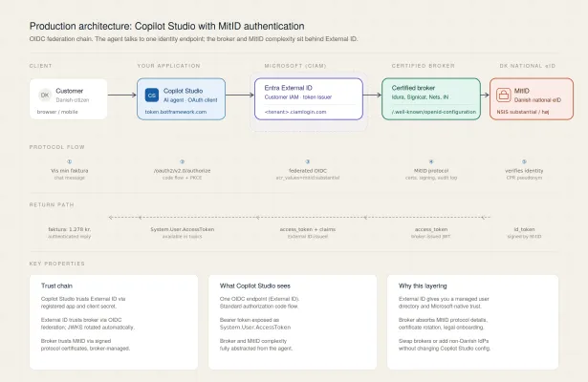Click paragraph 'Broker absorbs MitID protocol details'
The height and width of the screenshot is (382, 588).
443,324
